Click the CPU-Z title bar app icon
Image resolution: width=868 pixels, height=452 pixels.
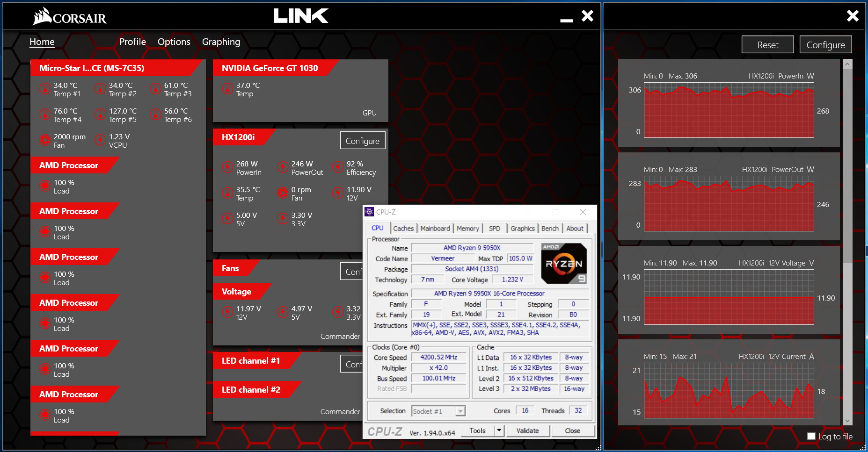coord(369,212)
